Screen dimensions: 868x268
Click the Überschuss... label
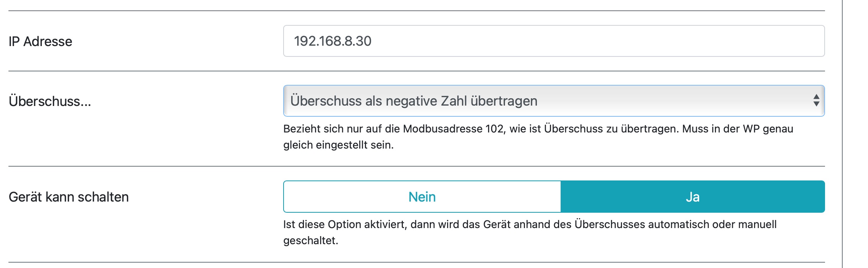50,101
